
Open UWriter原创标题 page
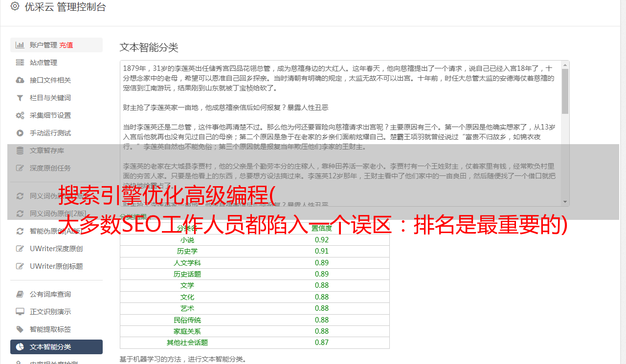click(56, 266)
